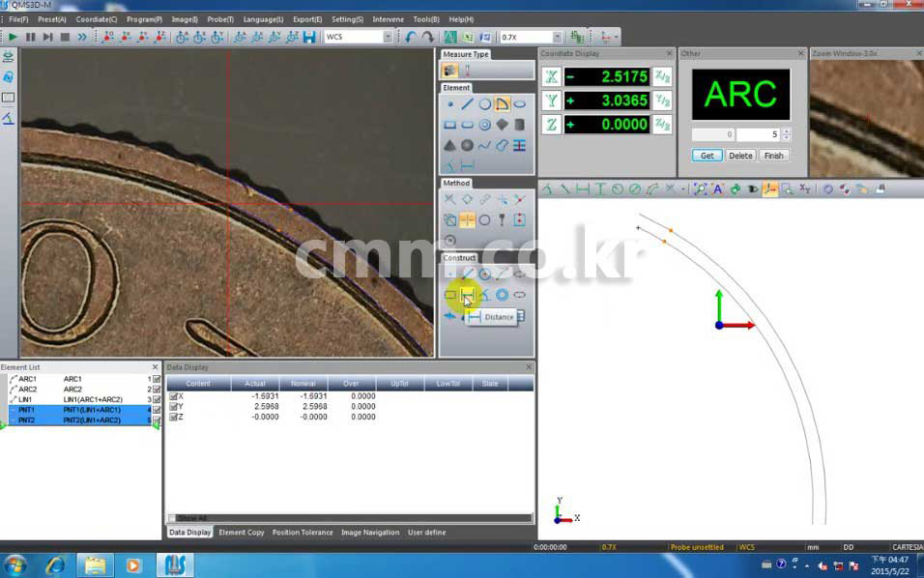Open the WCS coordinate system dropdown
The image size is (924, 578).
[x=388, y=37]
